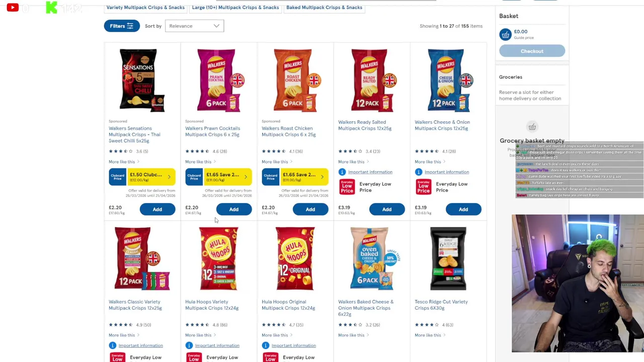Click the basket icon beside £0.00
Image resolution: width=644 pixels, height=362 pixels.
tap(505, 34)
